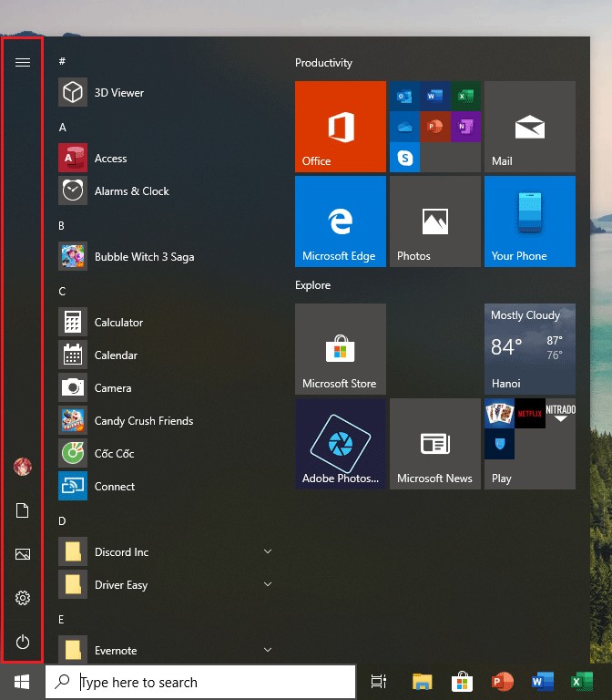Open OneDrive in the Office tile group
The height and width of the screenshot is (700, 612).
point(404,127)
